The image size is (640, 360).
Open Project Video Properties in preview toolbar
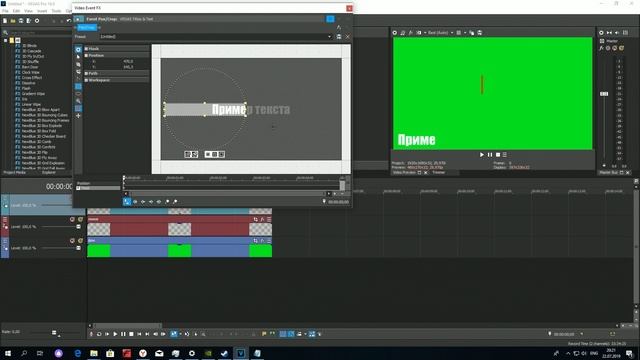[395, 33]
